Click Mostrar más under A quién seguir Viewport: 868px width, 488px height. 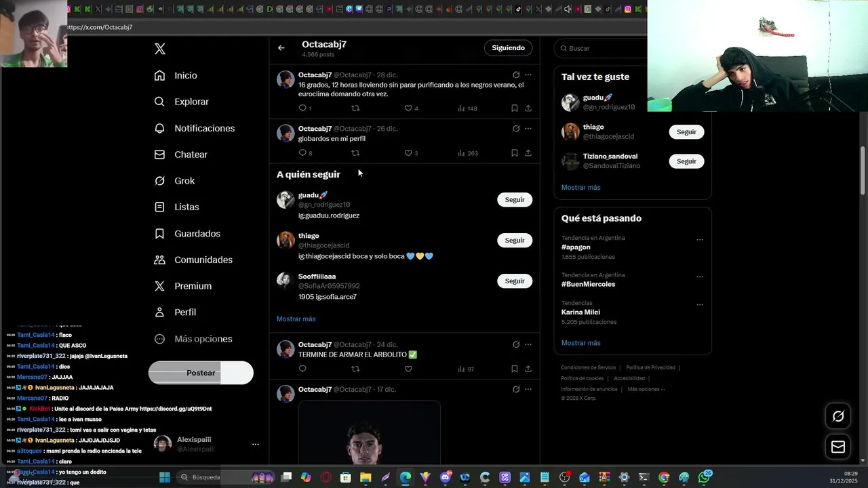click(x=296, y=319)
